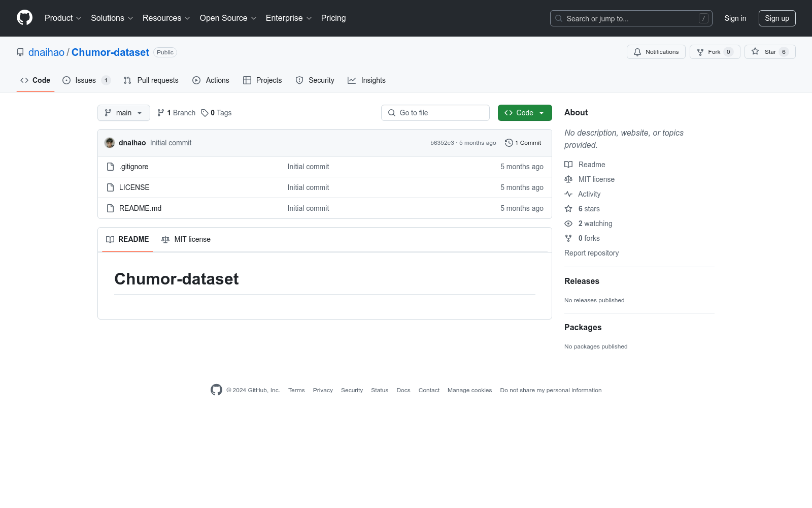This screenshot has width=812, height=508.
Task: Click the dnaihao avatar in commit row
Action: pos(110,143)
